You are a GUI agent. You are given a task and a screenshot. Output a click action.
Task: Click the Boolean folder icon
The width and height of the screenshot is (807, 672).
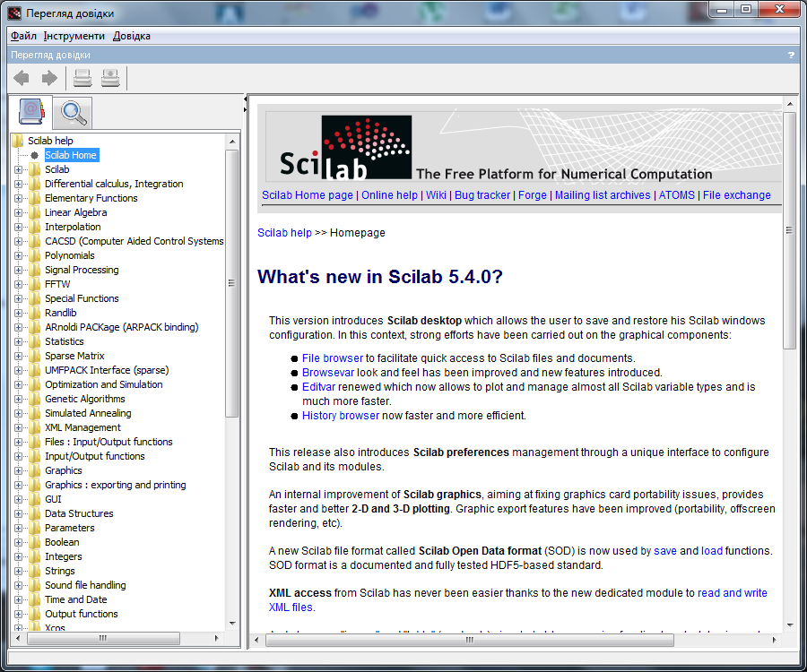pos(35,542)
